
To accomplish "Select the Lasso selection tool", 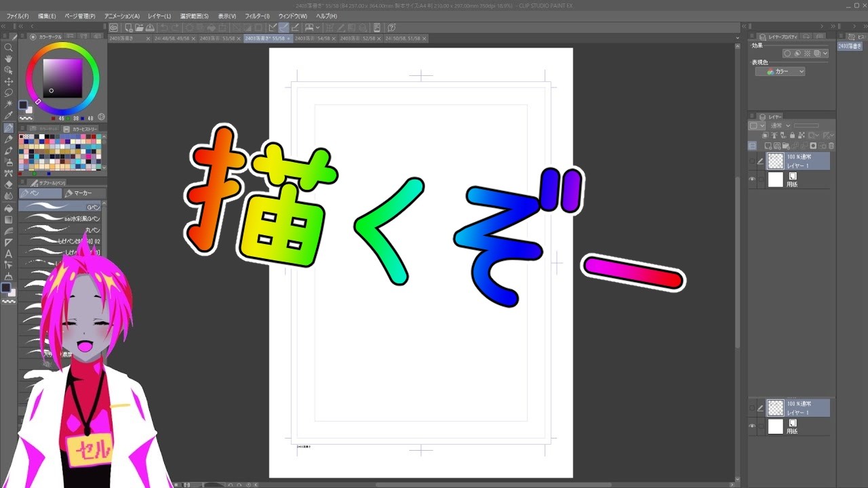I will 9,93.
